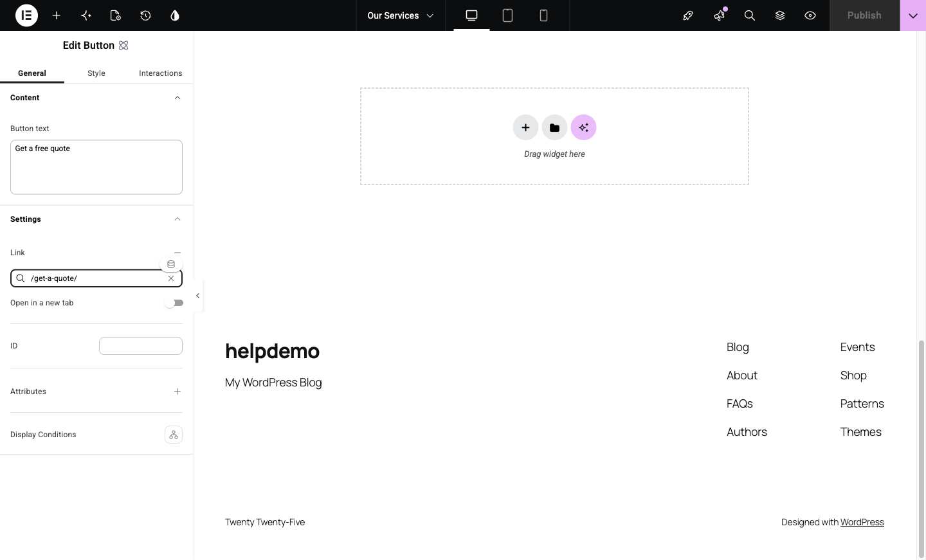The width and height of the screenshot is (926, 560).
Task: Click the Blog footer link
Action: click(x=738, y=347)
